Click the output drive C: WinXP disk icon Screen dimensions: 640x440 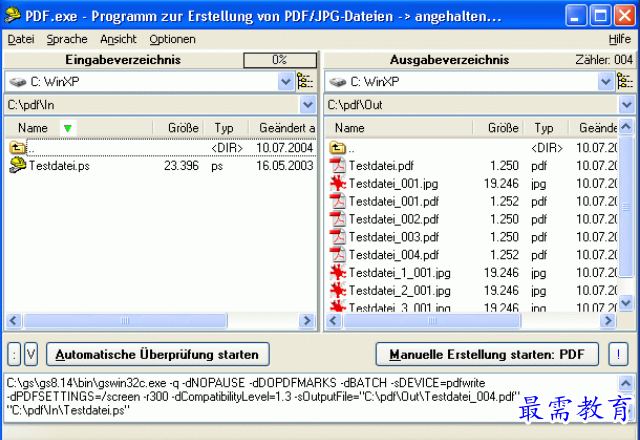click(x=338, y=82)
